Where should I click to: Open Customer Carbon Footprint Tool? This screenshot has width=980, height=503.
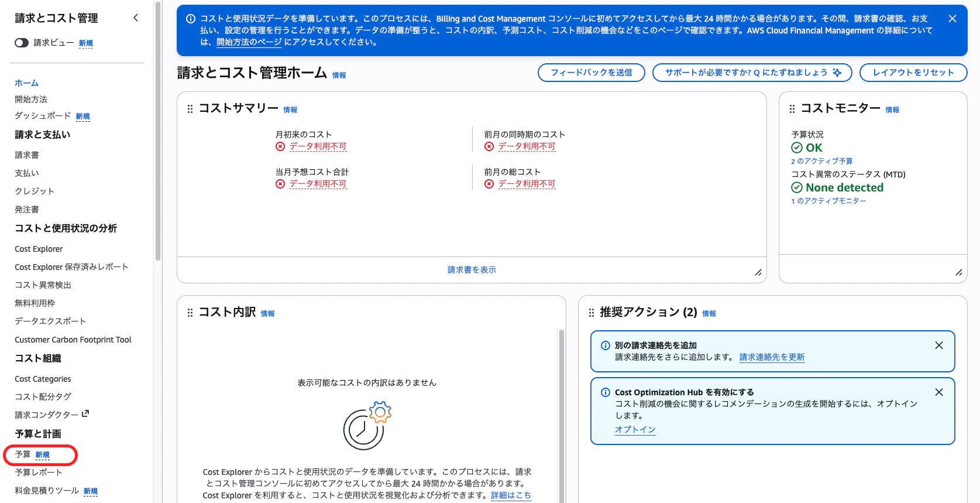pyautogui.click(x=73, y=340)
